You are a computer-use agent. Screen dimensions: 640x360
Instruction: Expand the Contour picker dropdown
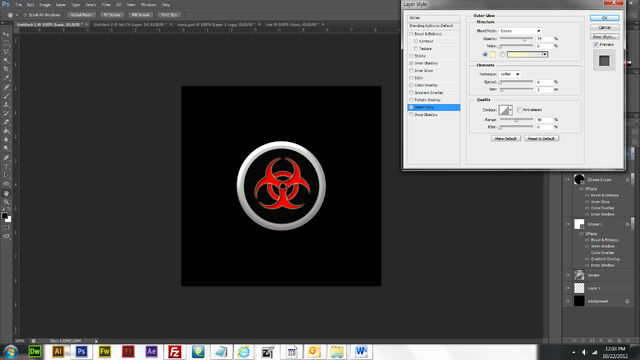(510, 110)
